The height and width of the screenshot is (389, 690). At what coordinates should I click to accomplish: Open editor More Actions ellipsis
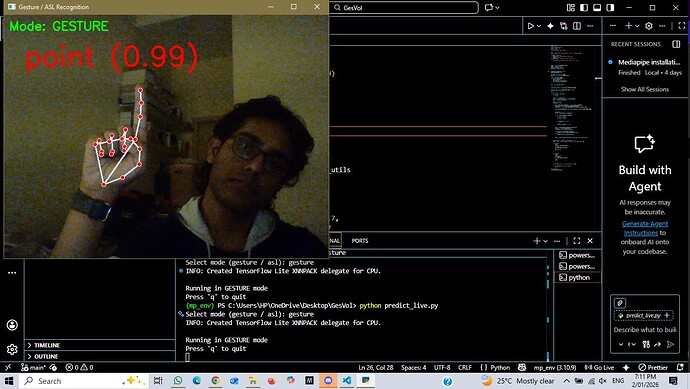coord(590,26)
